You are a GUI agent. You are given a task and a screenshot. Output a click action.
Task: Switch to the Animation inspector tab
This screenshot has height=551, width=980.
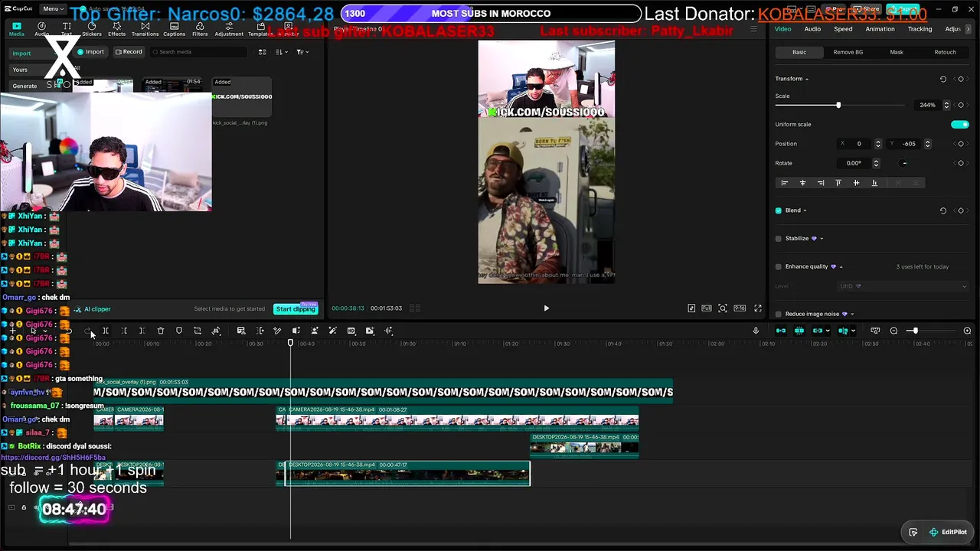click(880, 29)
